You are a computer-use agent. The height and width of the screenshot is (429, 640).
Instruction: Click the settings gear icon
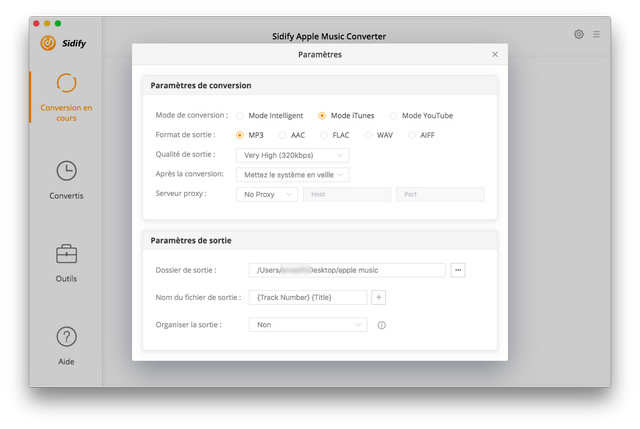coord(579,34)
